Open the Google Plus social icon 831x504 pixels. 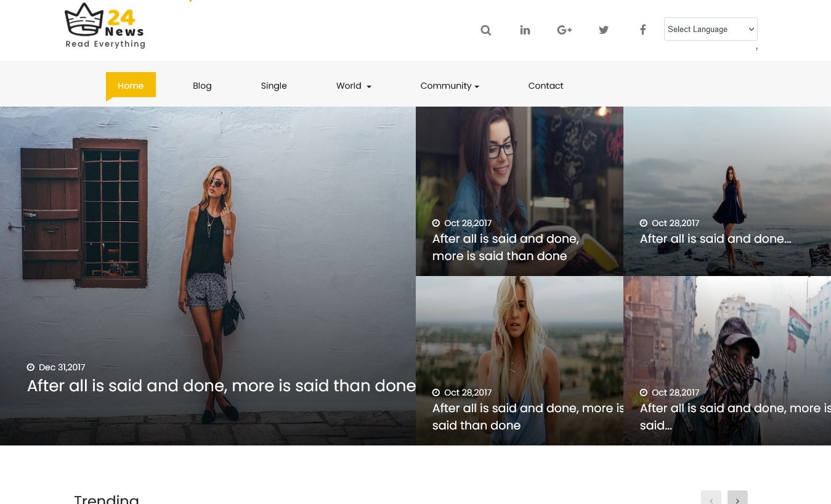[564, 30]
